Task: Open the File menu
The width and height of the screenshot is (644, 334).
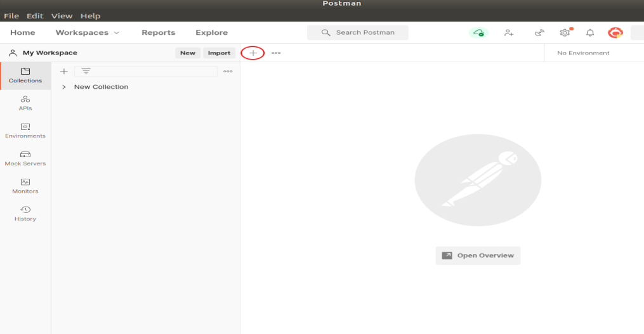Action: point(11,16)
